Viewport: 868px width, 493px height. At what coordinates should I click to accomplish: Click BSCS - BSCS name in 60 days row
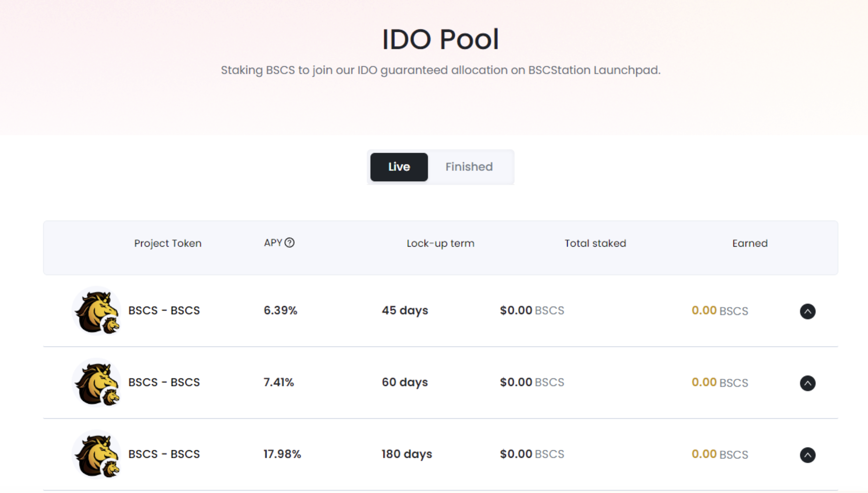[164, 382]
